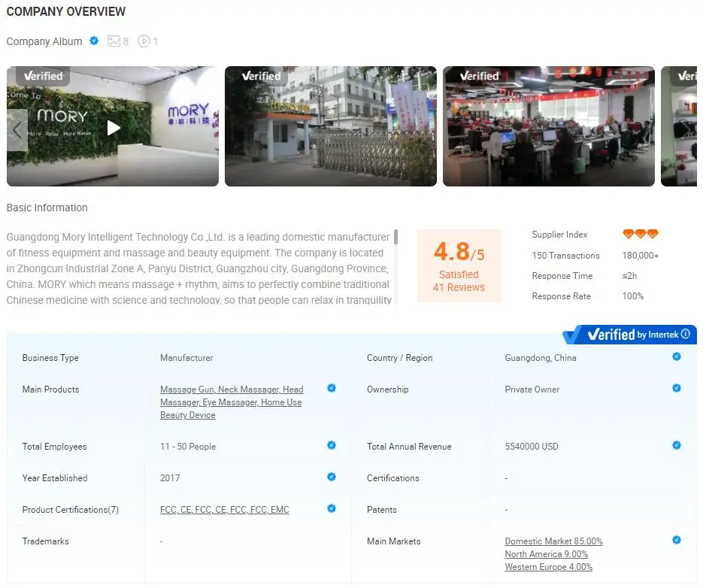
Task: Click the Satisfied rating text
Action: point(459,274)
